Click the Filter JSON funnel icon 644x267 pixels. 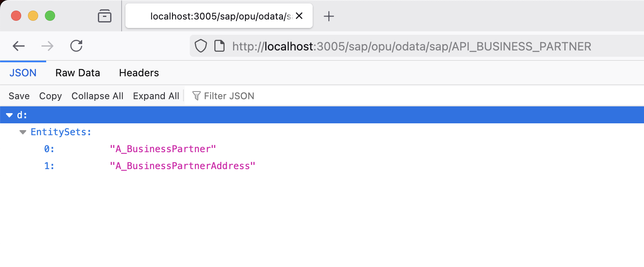coord(196,96)
